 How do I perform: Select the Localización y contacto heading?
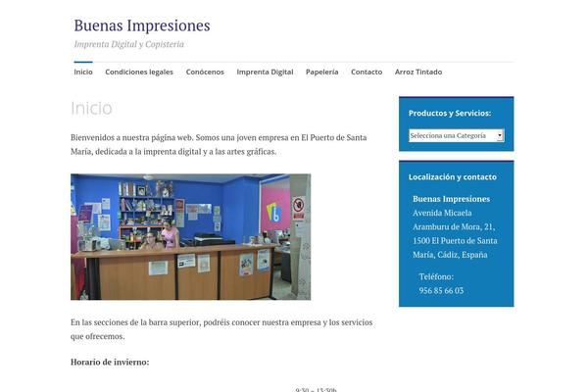452,176
